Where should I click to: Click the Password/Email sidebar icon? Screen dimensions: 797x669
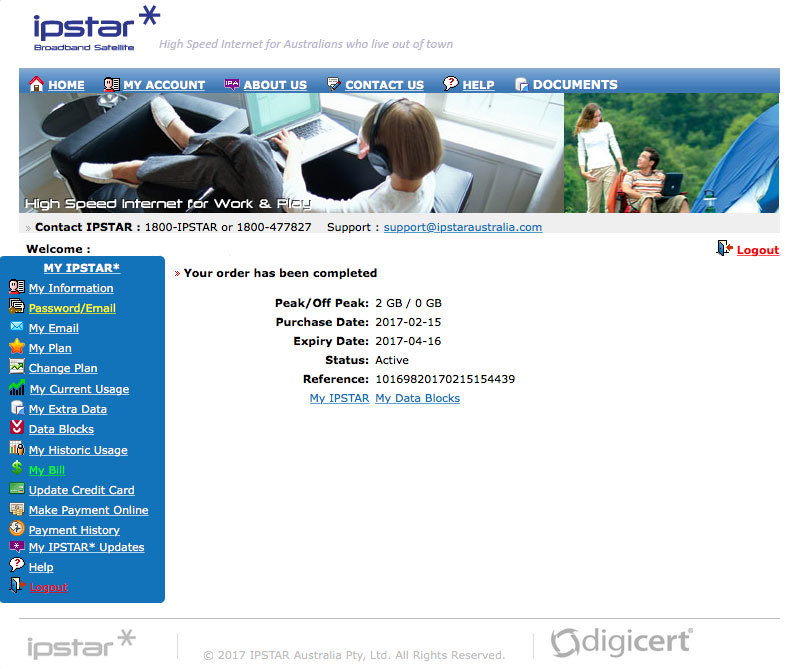[17, 306]
